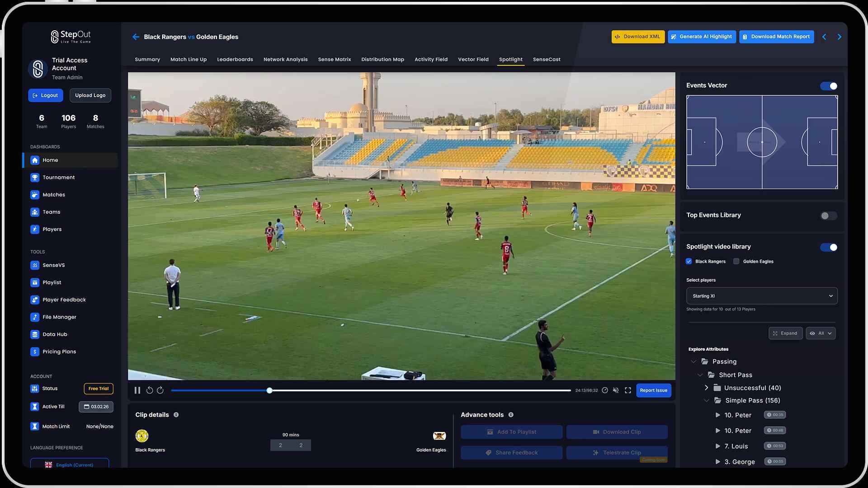The width and height of the screenshot is (868, 488).
Task: Click the Download XML button
Action: point(638,37)
